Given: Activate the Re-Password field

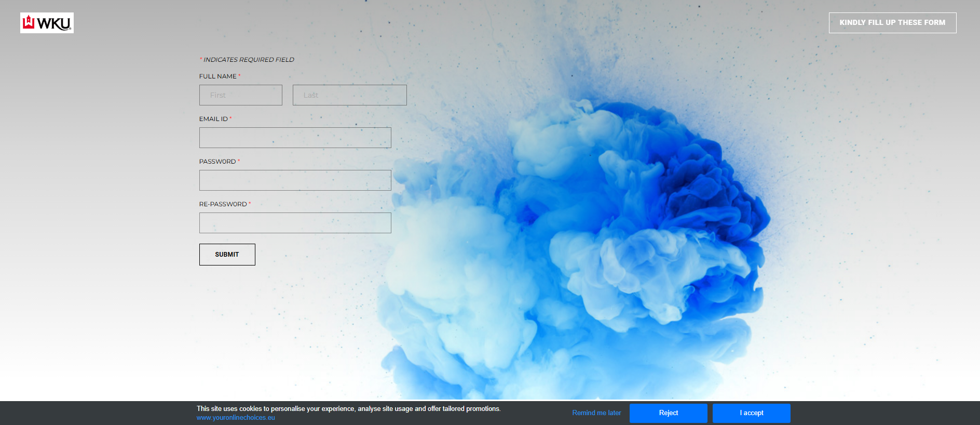Looking at the screenshot, I should [295, 223].
